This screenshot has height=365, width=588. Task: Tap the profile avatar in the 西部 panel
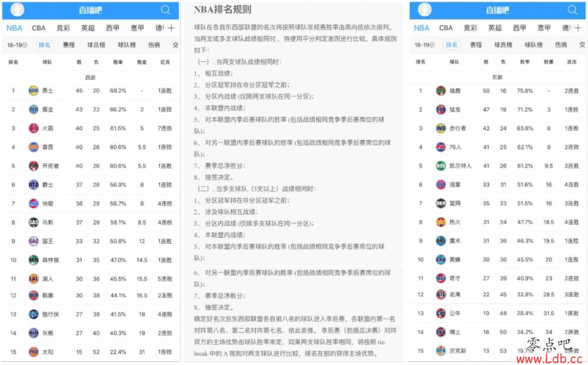coord(17,10)
